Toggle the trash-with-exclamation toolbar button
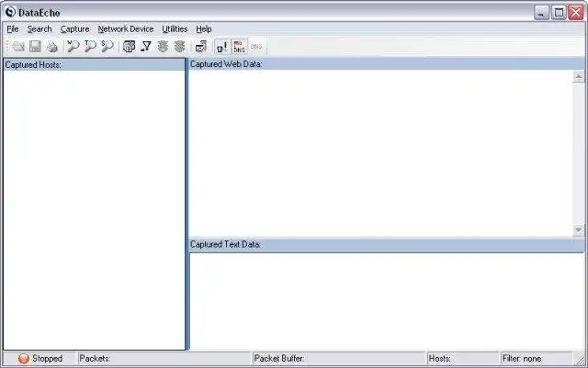The width and height of the screenshot is (588, 368). tap(222, 47)
